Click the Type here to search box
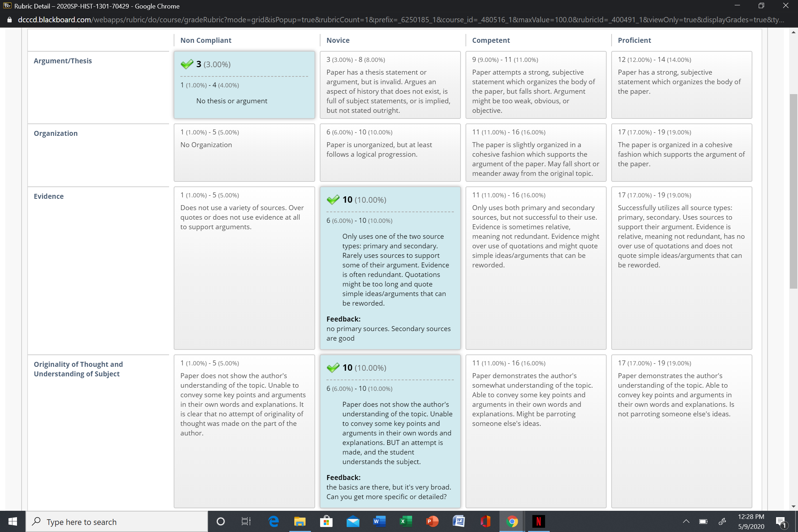The width and height of the screenshot is (798, 532). coord(117,521)
